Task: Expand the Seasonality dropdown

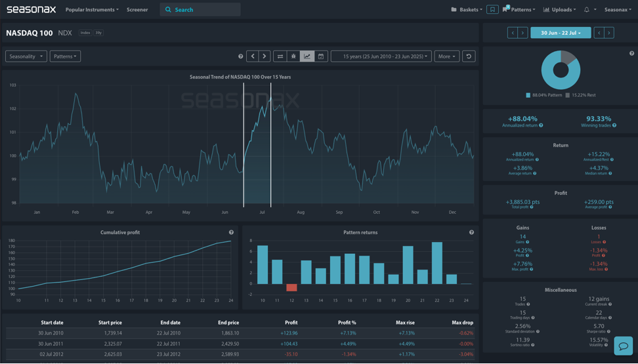Action: click(x=26, y=56)
